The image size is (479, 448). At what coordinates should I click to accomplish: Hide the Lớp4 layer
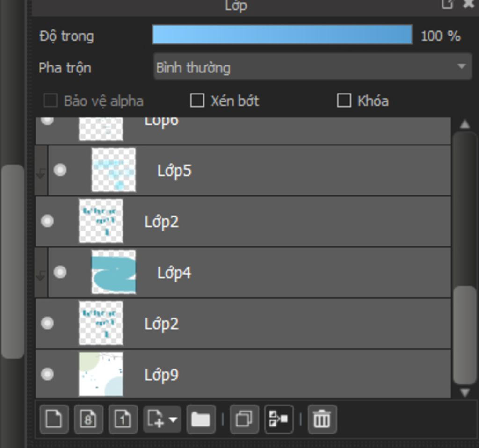pos(60,272)
